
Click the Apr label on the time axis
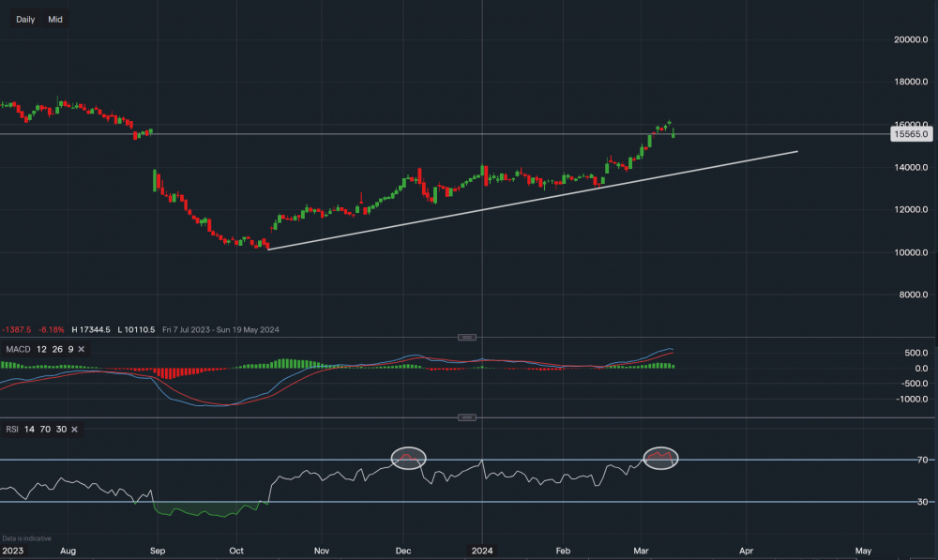(x=747, y=551)
